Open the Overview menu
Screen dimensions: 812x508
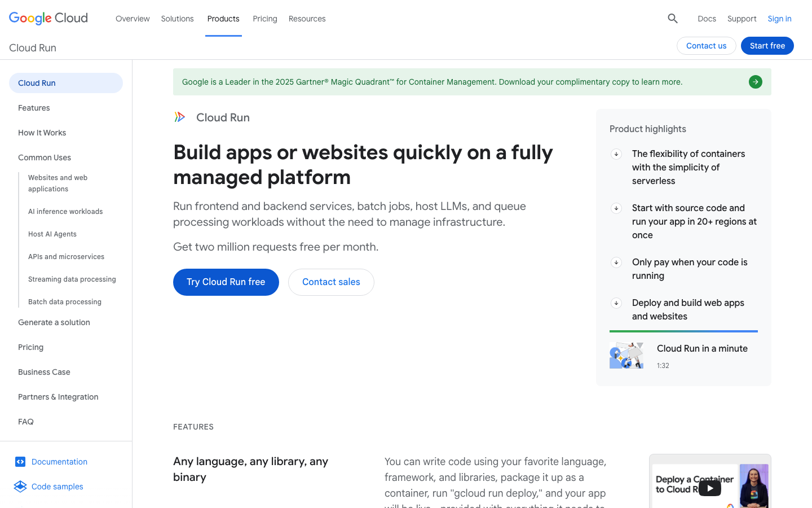[x=133, y=19]
